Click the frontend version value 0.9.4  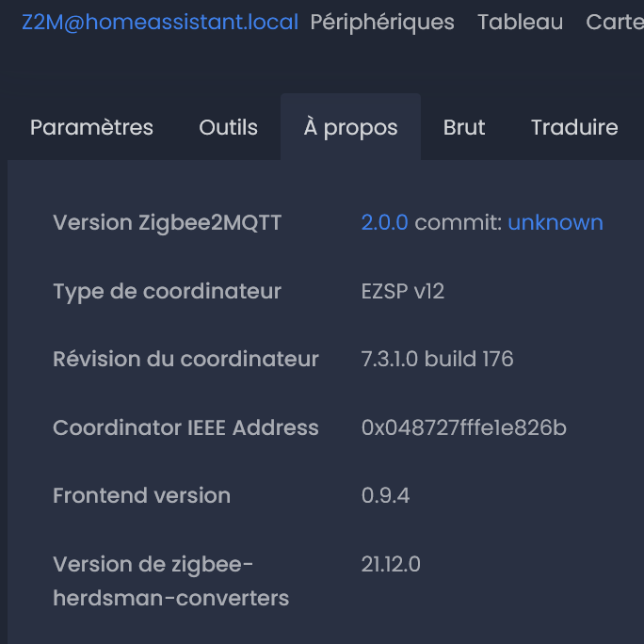[385, 496]
